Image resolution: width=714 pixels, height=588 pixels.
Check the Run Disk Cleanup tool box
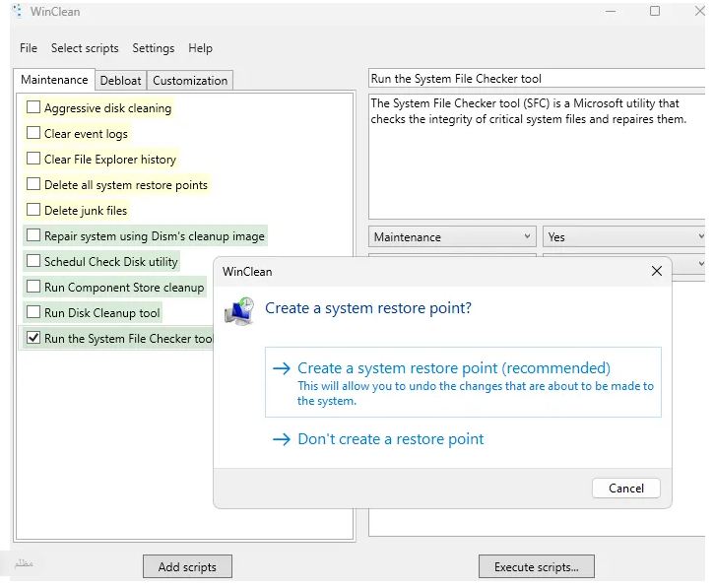coord(33,312)
